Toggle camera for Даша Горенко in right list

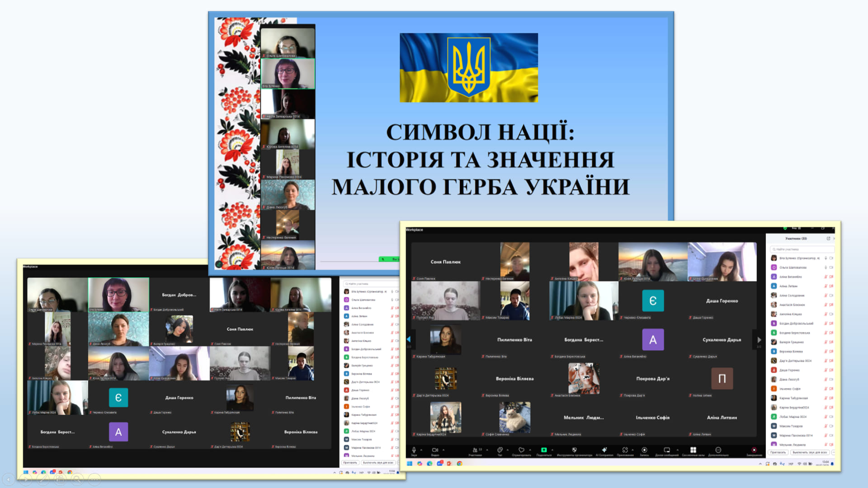tap(831, 370)
